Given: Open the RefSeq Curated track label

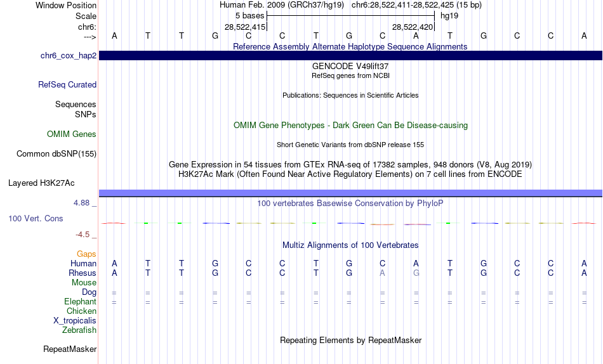Looking at the screenshot, I should coord(67,84).
